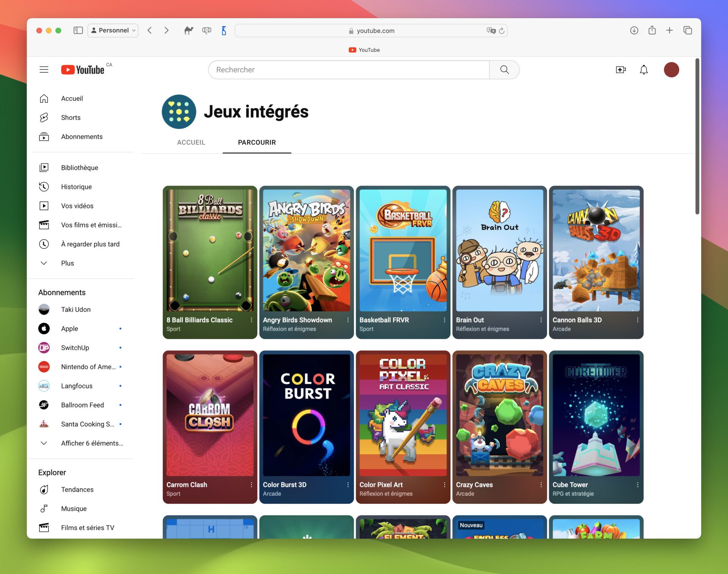The width and height of the screenshot is (728, 574).
Task: Click the À regarder plus tard icon
Action: coord(44,244)
